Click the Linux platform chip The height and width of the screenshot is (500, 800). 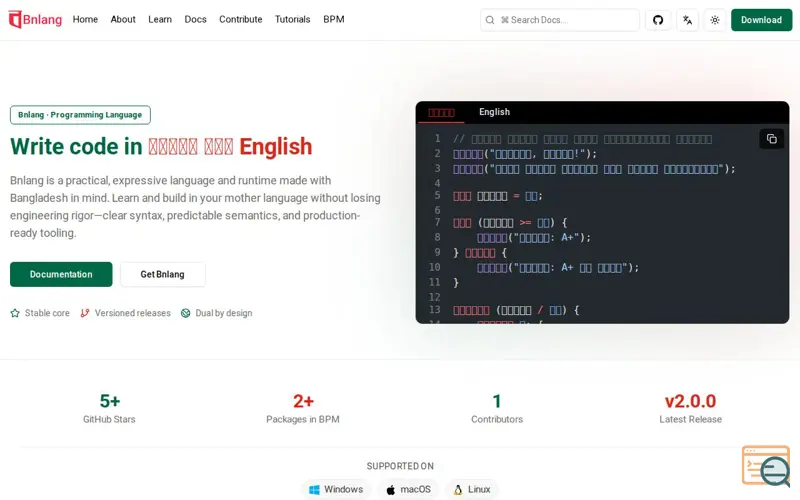tap(471, 490)
